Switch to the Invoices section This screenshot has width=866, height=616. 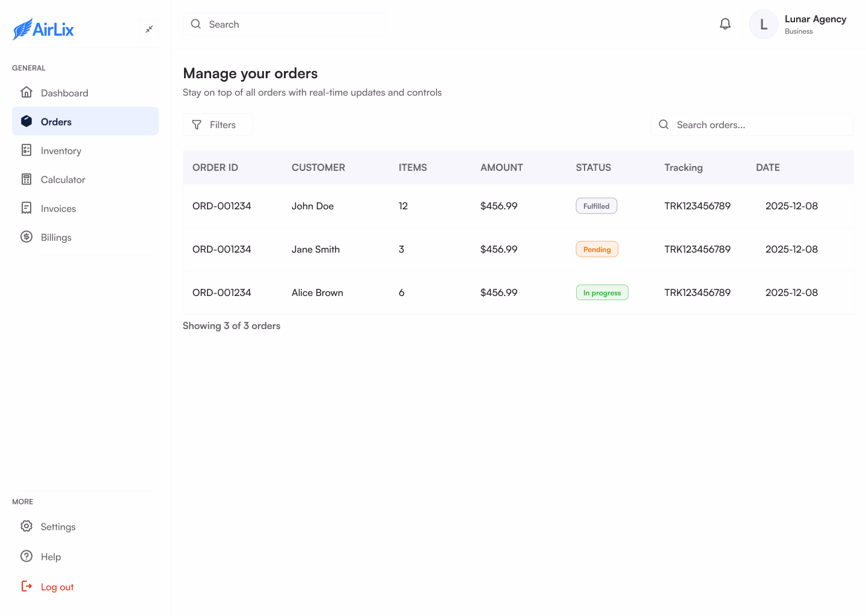coord(58,208)
